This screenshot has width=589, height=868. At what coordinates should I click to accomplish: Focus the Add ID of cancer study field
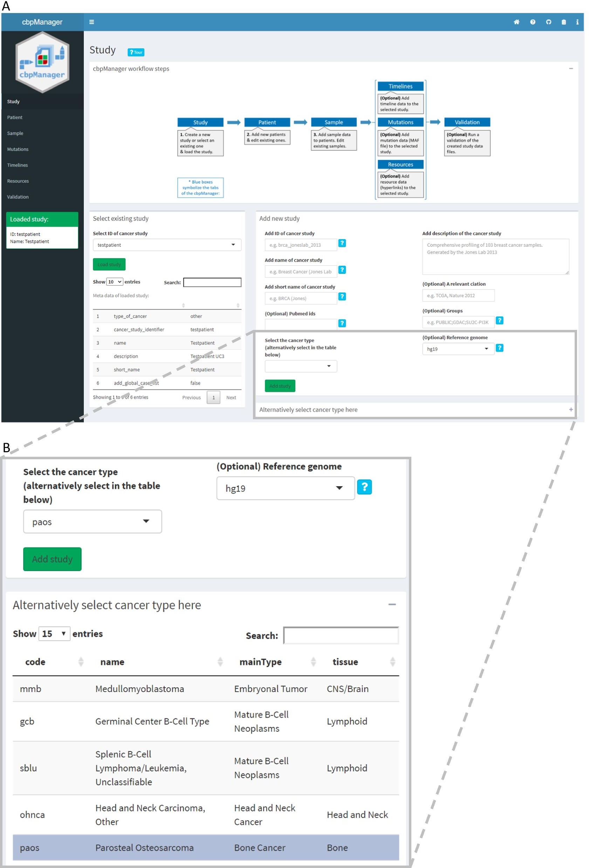pyautogui.click(x=301, y=245)
